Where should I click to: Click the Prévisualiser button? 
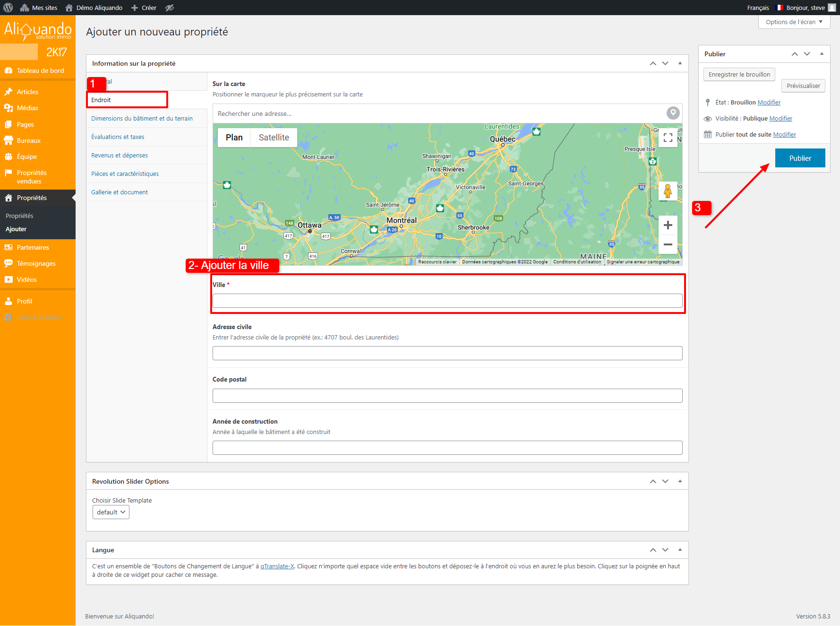[803, 86]
